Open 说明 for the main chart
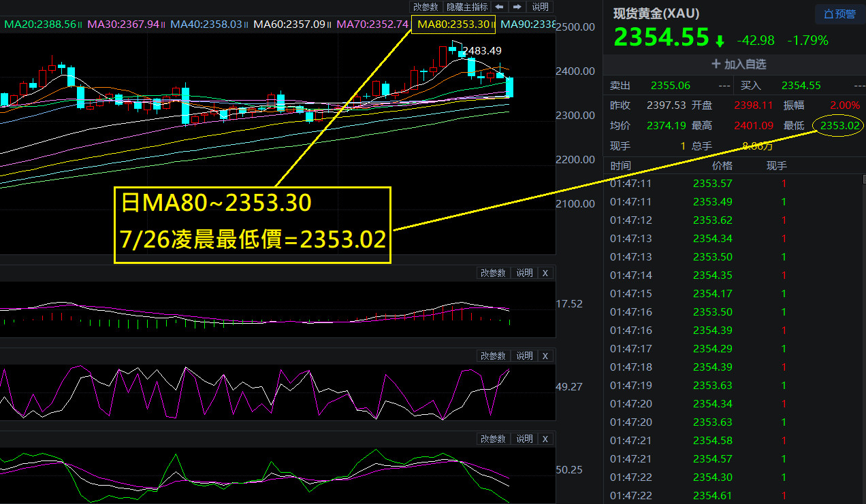866x504 pixels. [x=540, y=7]
